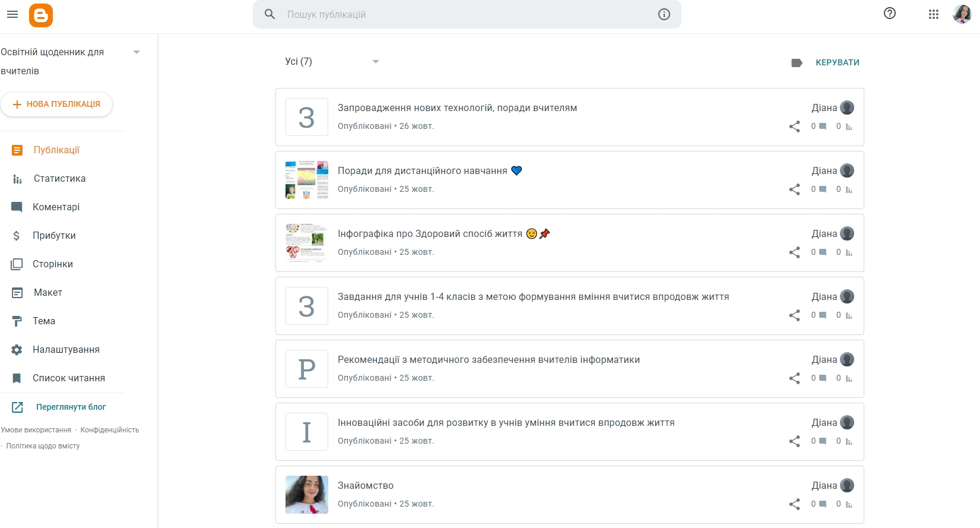The height and width of the screenshot is (528, 980).
Task: Open the user account avatar
Action: tap(962, 14)
